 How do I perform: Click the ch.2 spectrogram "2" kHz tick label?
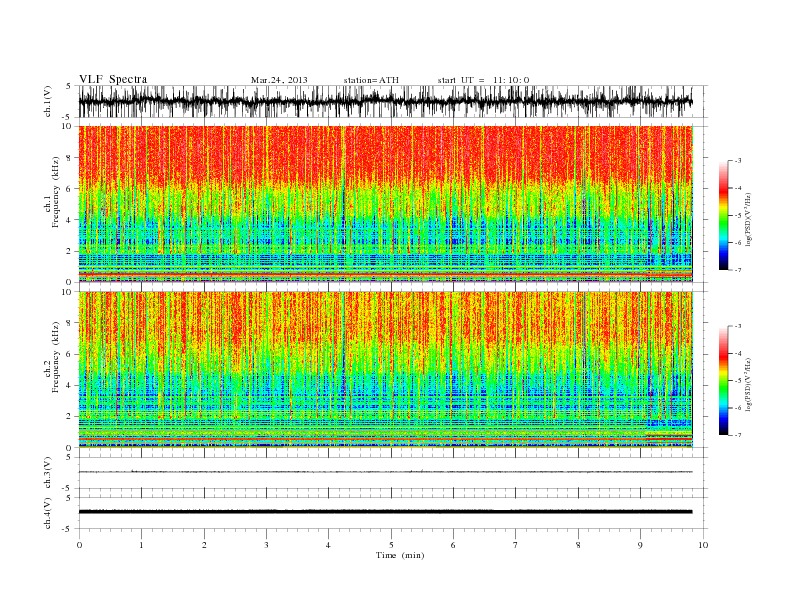tap(69, 417)
